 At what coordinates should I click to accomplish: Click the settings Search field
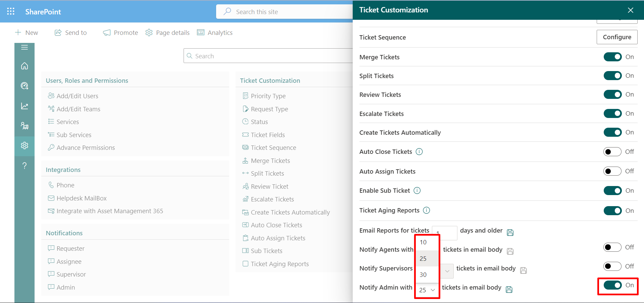coord(268,56)
